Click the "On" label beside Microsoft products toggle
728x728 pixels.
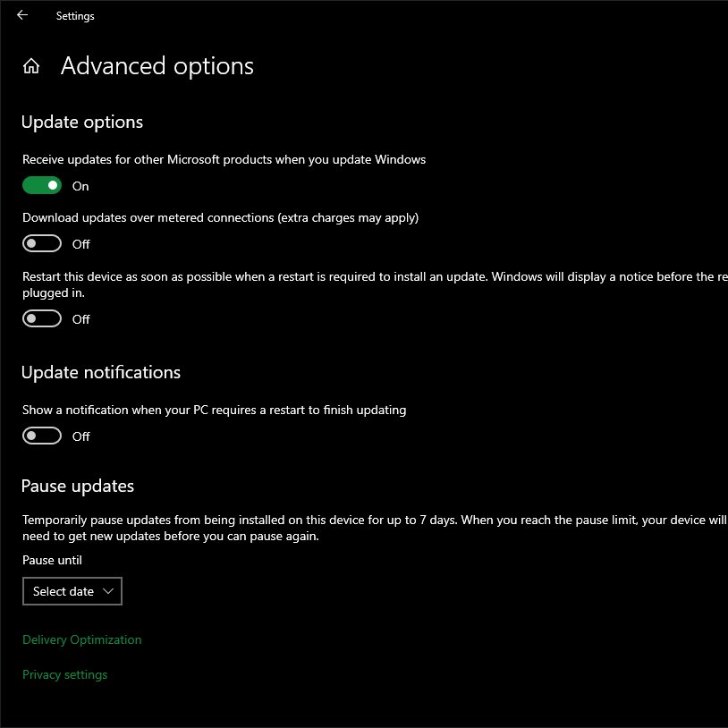click(80, 186)
